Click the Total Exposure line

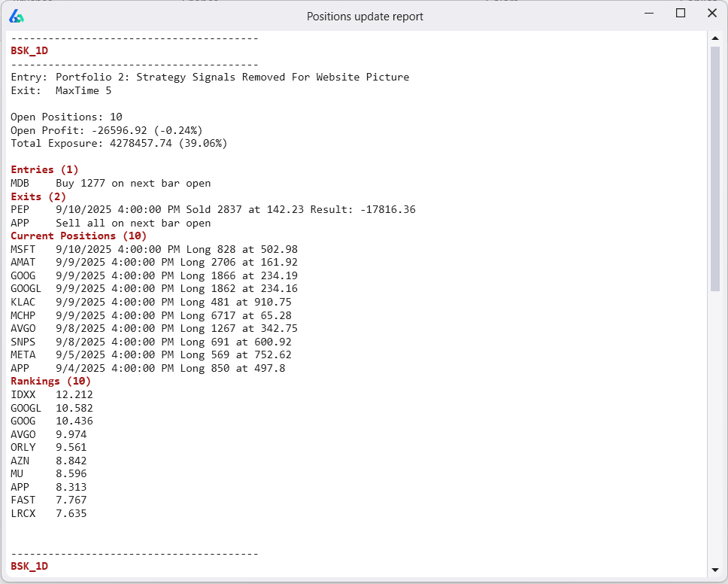119,143
